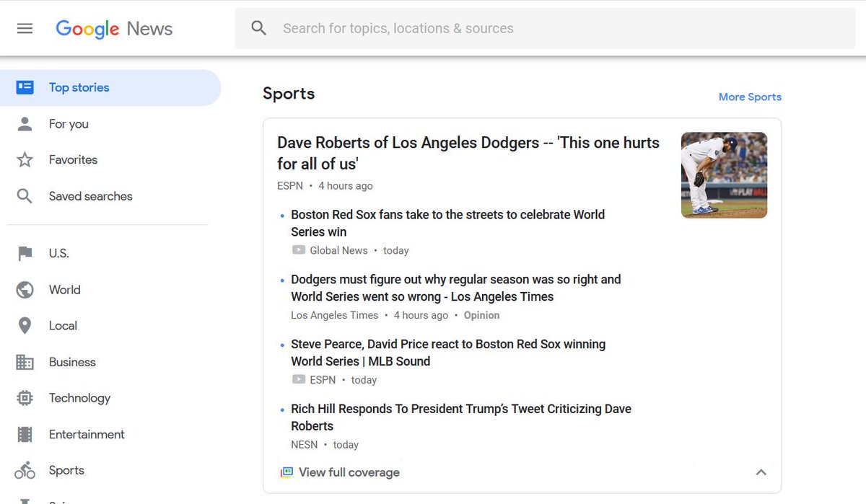866x504 pixels.
Task: Collapse the Sports story cluster chevron
Action: click(x=761, y=472)
